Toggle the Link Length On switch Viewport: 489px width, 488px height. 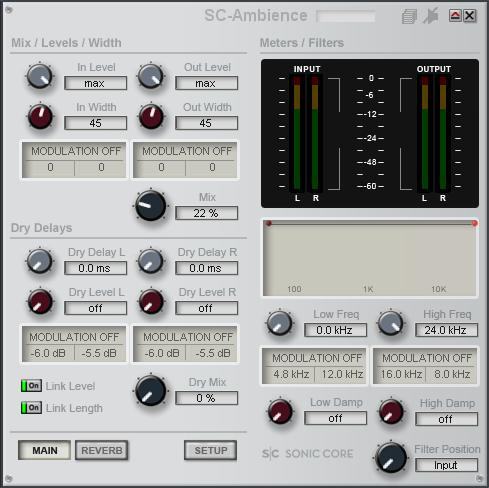(x=31, y=408)
